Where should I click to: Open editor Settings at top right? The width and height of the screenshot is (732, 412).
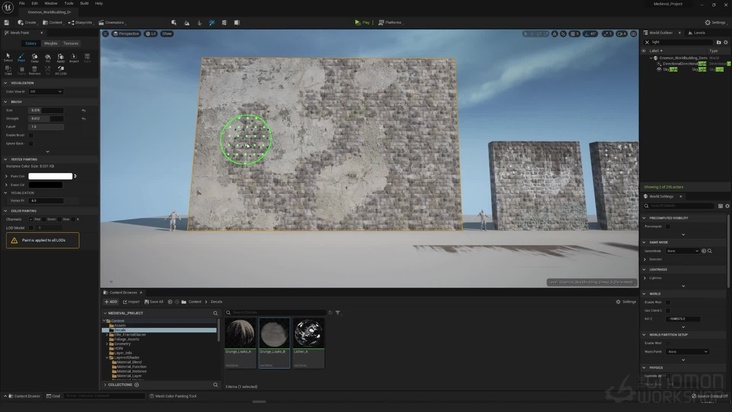[715, 22]
